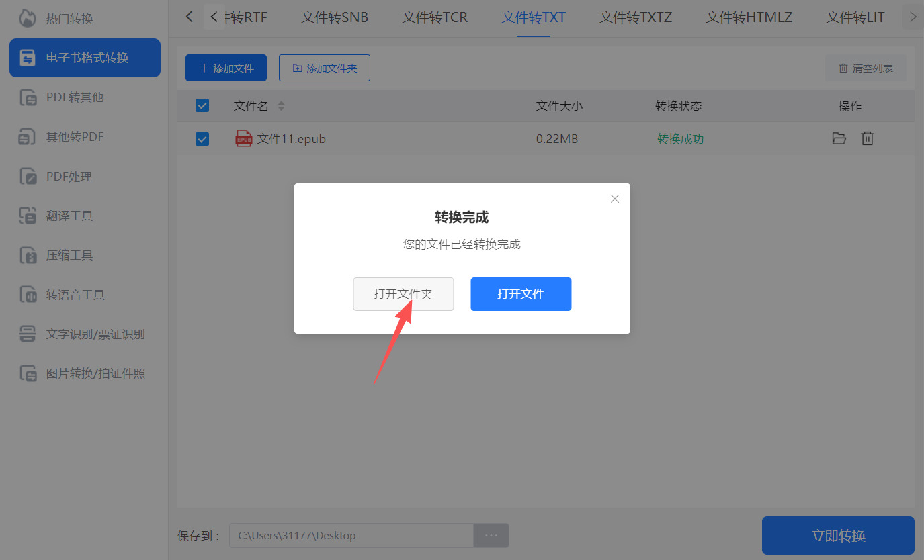Viewport: 924px width, 560px height.
Task: Open the 文件转TCR tab
Action: [435, 17]
